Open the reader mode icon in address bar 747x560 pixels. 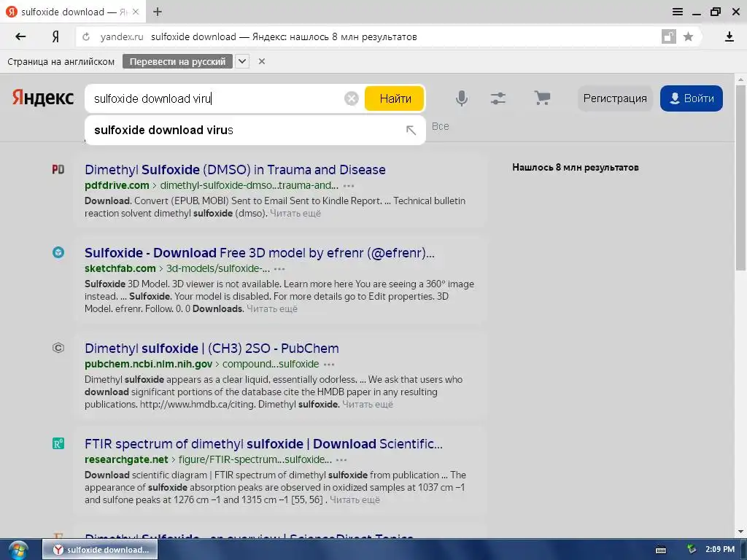(x=669, y=36)
